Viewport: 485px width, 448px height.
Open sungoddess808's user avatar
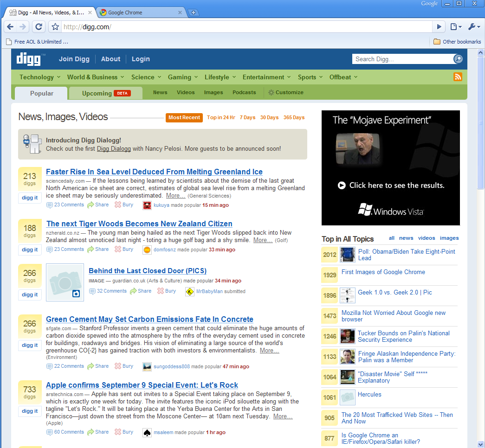coord(147,367)
